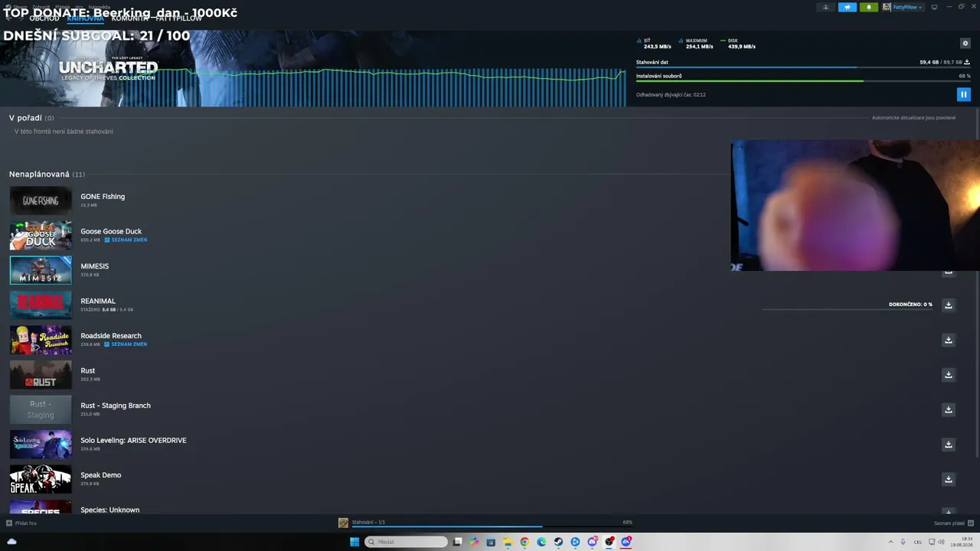Start download for REANIMAL
This screenshot has height=551, width=980.
click(x=948, y=305)
